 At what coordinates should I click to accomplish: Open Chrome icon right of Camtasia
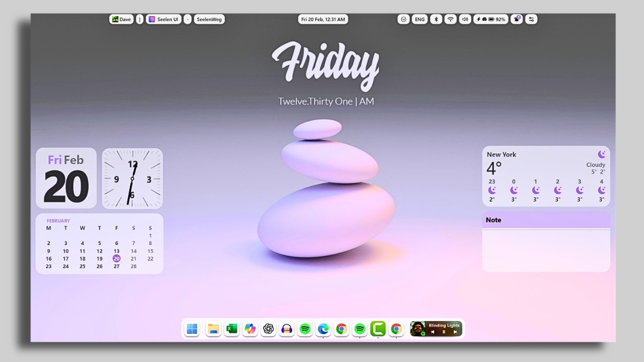click(396, 329)
